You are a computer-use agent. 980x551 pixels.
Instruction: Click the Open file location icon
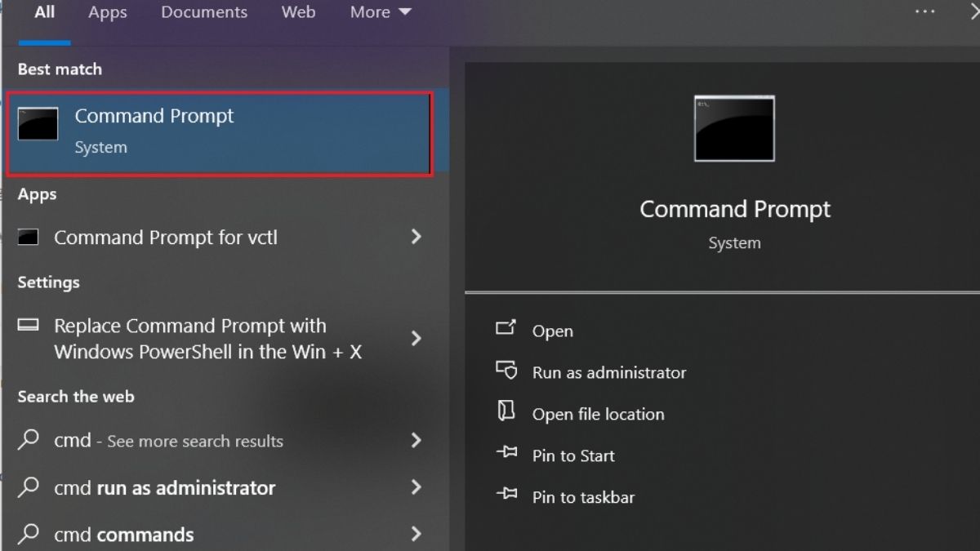pos(506,411)
